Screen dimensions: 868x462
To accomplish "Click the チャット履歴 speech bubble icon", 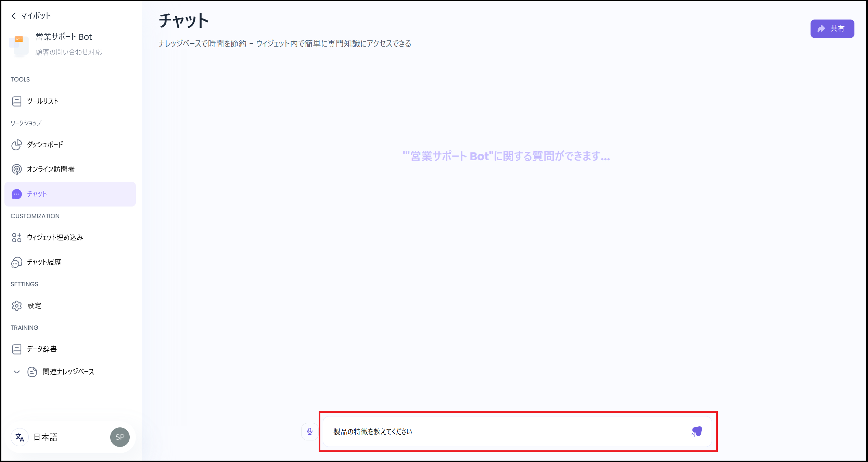I will click(16, 262).
